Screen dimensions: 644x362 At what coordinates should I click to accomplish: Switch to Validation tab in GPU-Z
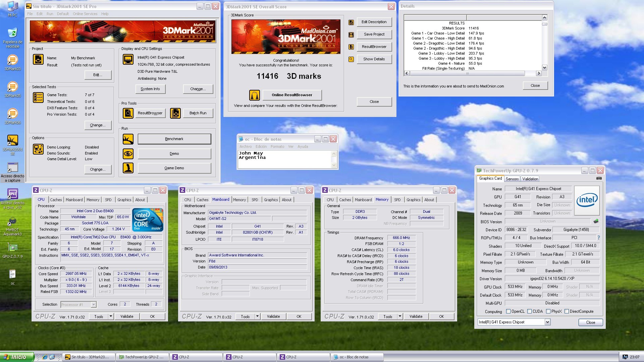coord(530,179)
